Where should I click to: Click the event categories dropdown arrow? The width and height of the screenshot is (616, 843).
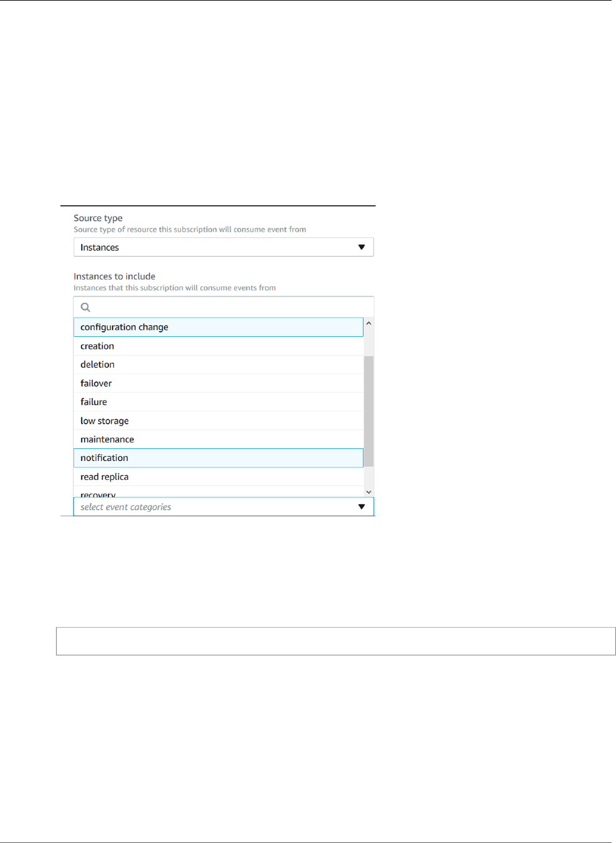pos(361,507)
